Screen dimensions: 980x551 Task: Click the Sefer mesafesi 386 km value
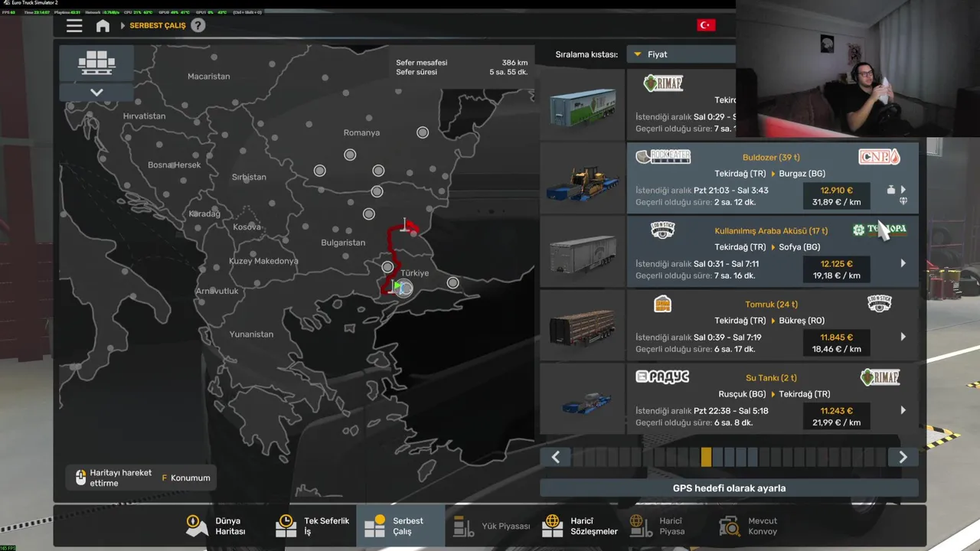pos(514,63)
